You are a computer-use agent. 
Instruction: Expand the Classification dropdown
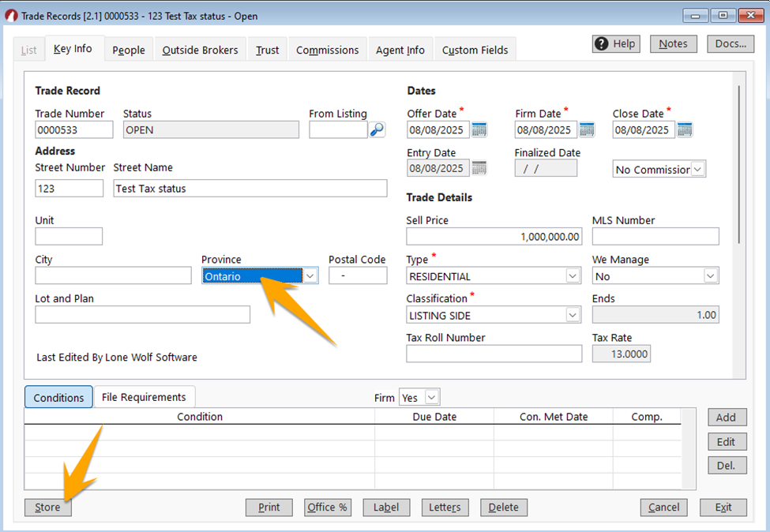574,315
